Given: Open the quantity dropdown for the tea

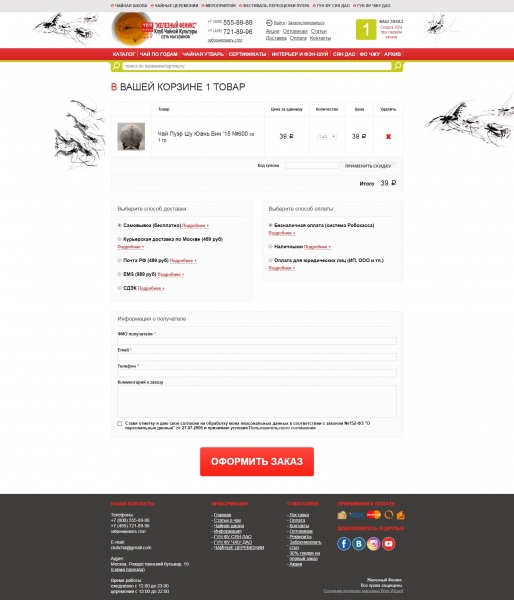Looking at the screenshot, I should click(x=327, y=137).
